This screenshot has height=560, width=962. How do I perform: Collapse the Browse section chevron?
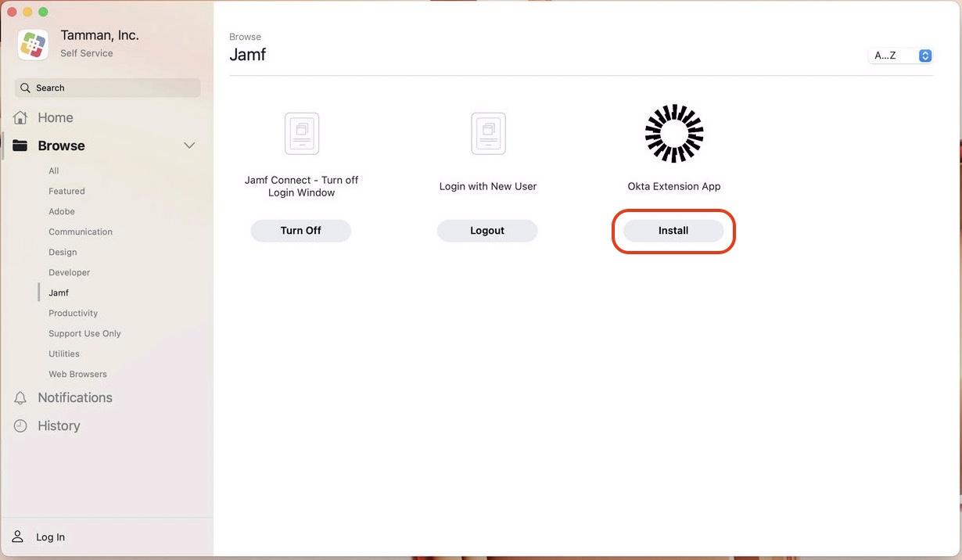[x=189, y=145]
